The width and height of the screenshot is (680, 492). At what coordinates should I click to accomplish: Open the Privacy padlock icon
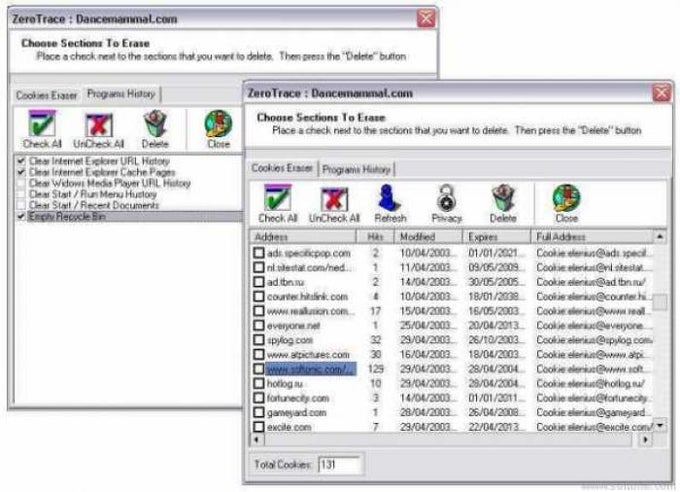coord(446,198)
